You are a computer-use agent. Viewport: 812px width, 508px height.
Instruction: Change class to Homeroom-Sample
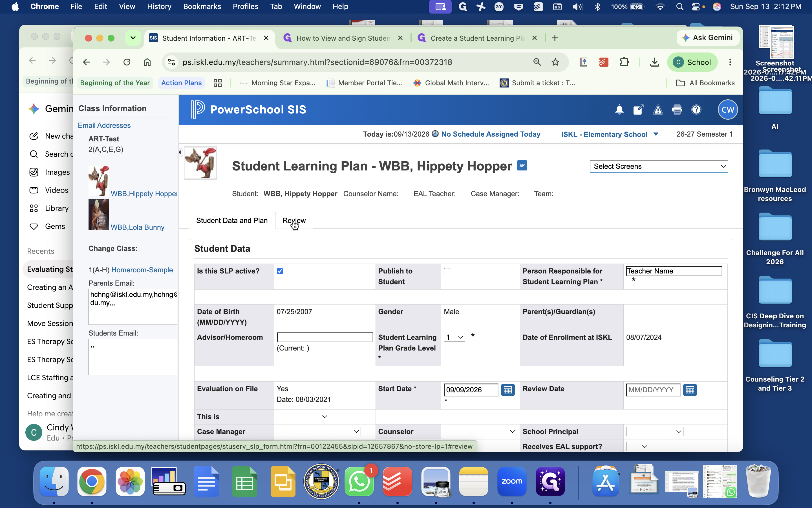[142, 270]
